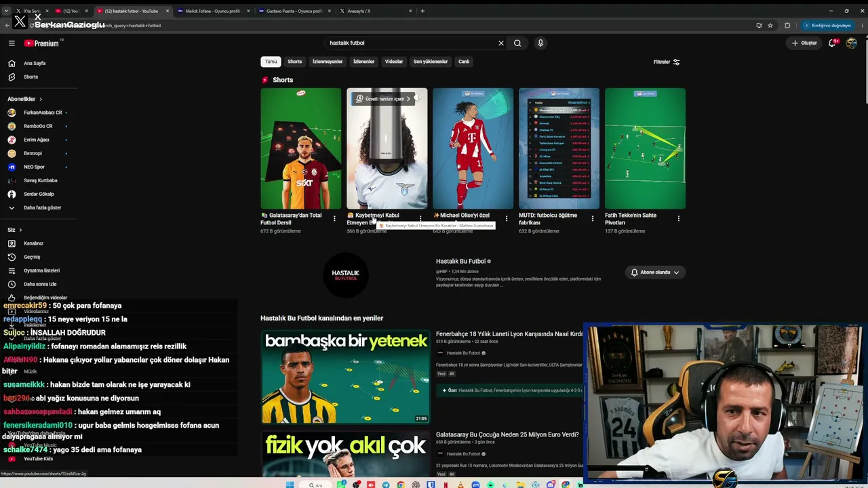Expand the Abonelikler section header
The image size is (868, 488).
25,99
